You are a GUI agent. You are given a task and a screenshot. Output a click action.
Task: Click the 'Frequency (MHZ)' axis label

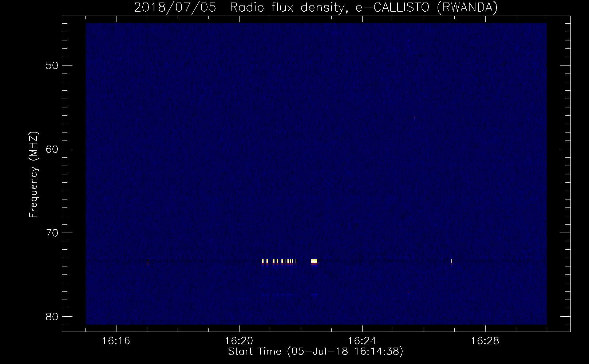(x=33, y=175)
